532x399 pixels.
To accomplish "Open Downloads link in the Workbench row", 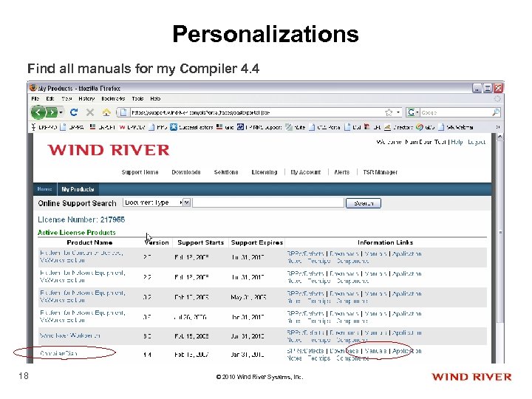I will (x=344, y=333).
